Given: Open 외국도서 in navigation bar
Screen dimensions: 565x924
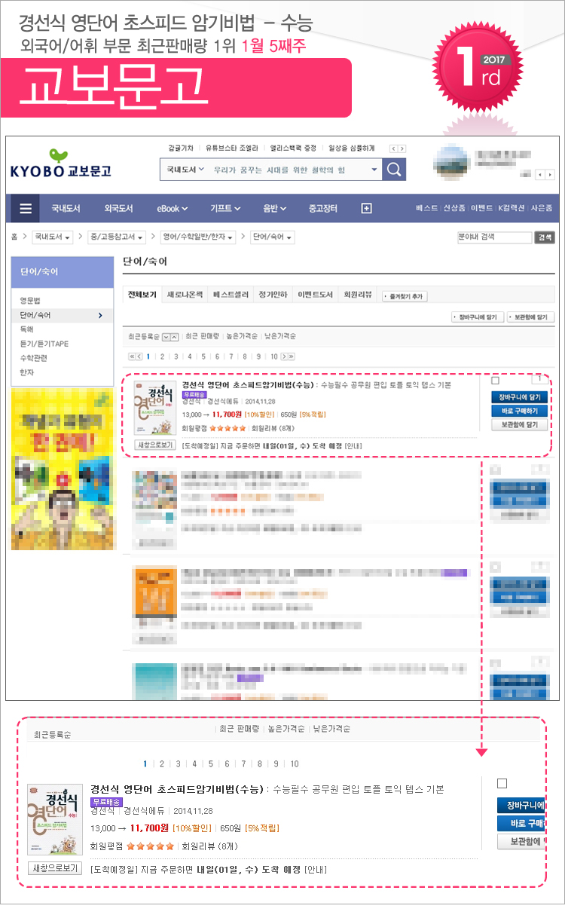Looking at the screenshot, I should click(118, 209).
